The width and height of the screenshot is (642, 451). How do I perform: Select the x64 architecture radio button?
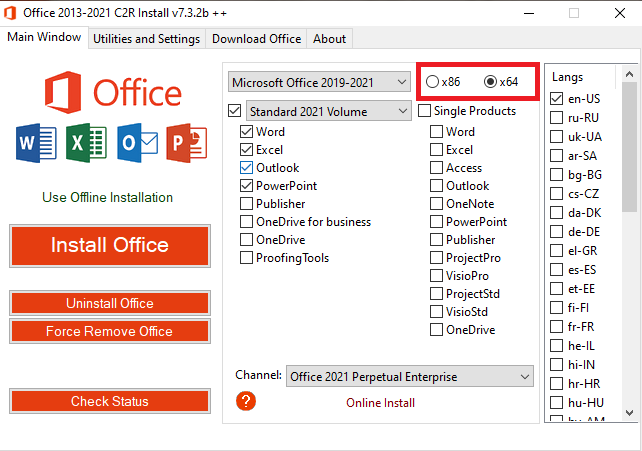490,81
